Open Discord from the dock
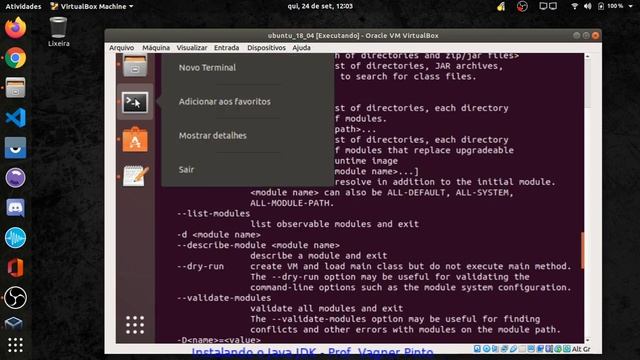640x360 pixels. click(x=15, y=208)
